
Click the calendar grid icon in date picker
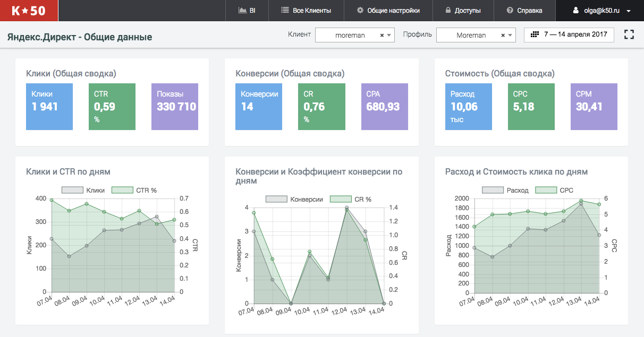tap(535, 34)
